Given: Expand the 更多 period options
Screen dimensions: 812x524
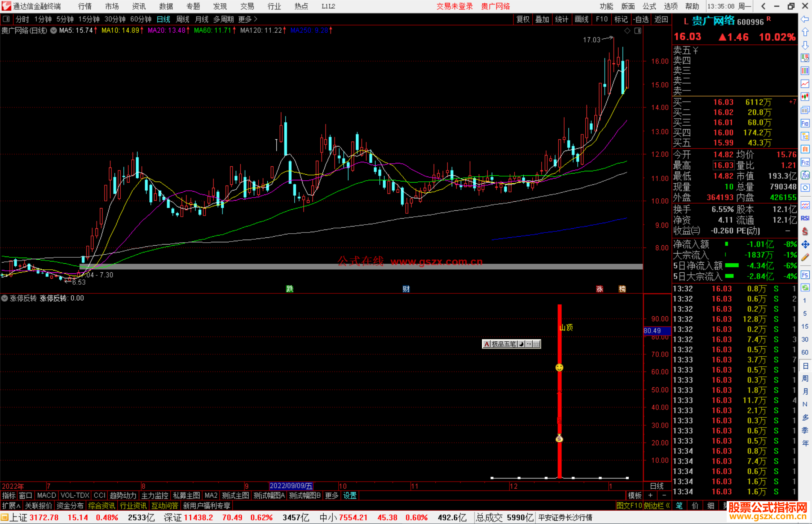Looking at the screenshot, I should 247,19.
